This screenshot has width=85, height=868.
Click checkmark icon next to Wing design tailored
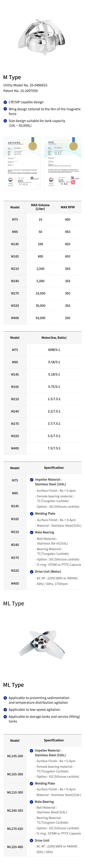pyautogui.click(x=5, y=109)
